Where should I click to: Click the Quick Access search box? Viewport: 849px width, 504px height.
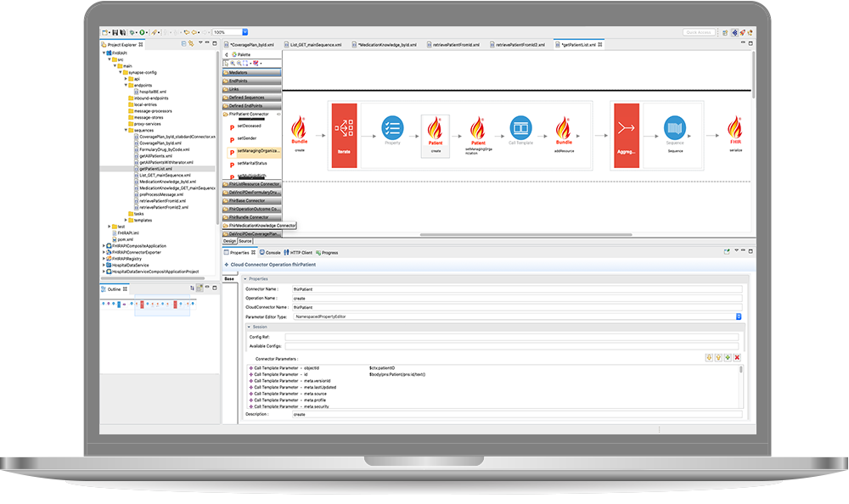pyautogui.click(x=699, y=32)
